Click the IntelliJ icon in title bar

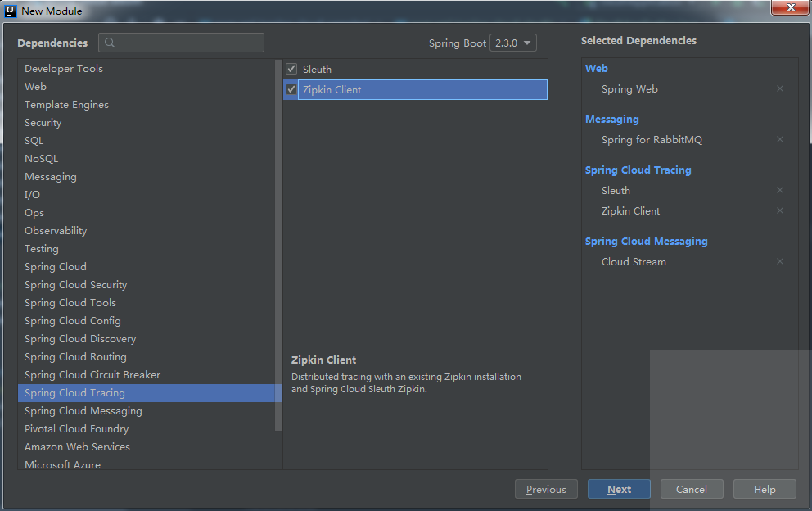11,11
